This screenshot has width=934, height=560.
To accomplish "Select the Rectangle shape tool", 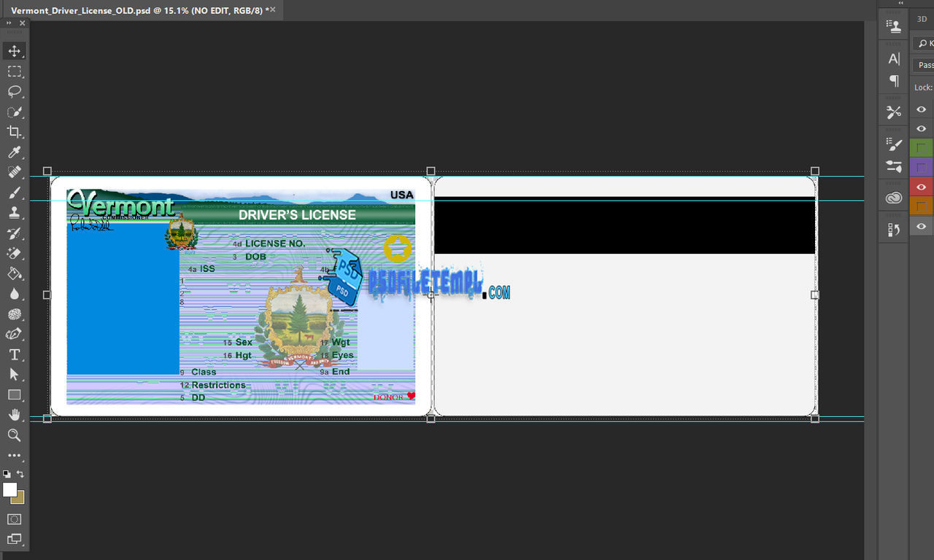I will coord(14,394).
